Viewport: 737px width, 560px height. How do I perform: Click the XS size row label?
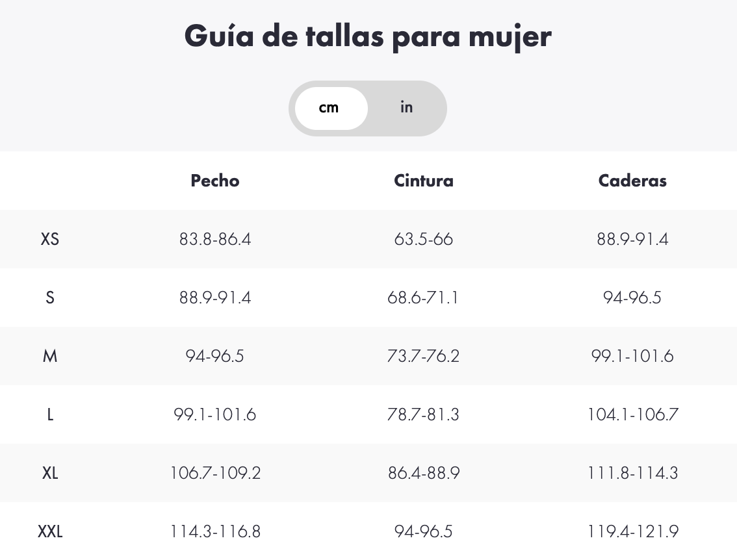50,239
